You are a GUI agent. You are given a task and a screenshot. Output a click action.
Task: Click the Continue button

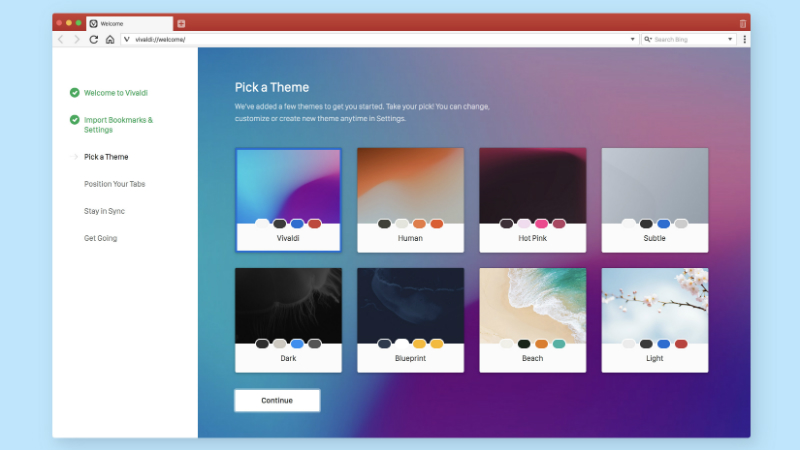(277, 401)
